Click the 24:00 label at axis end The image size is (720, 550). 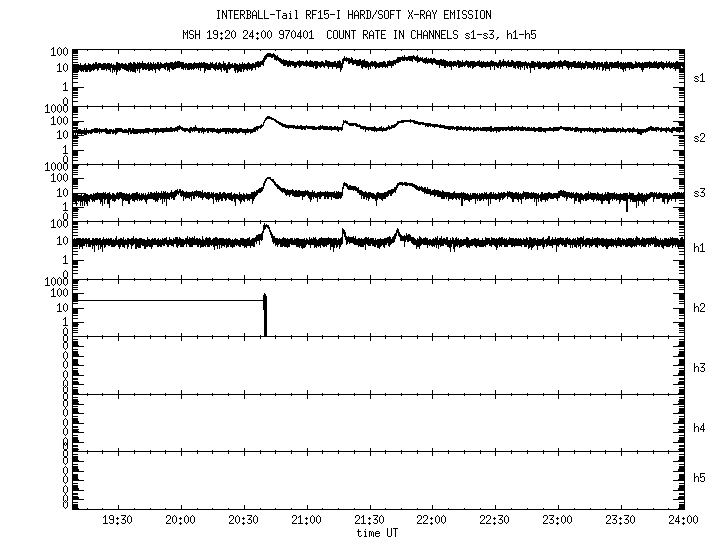point(683,520)
